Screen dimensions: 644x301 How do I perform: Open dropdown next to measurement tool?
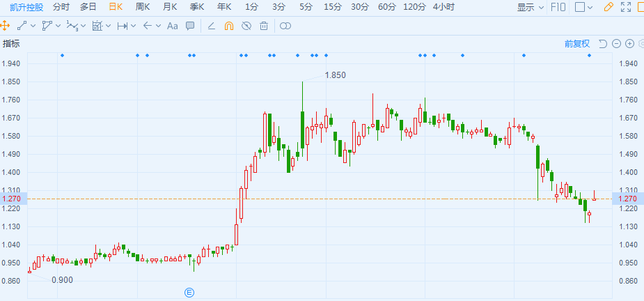(x=108, y=26)
